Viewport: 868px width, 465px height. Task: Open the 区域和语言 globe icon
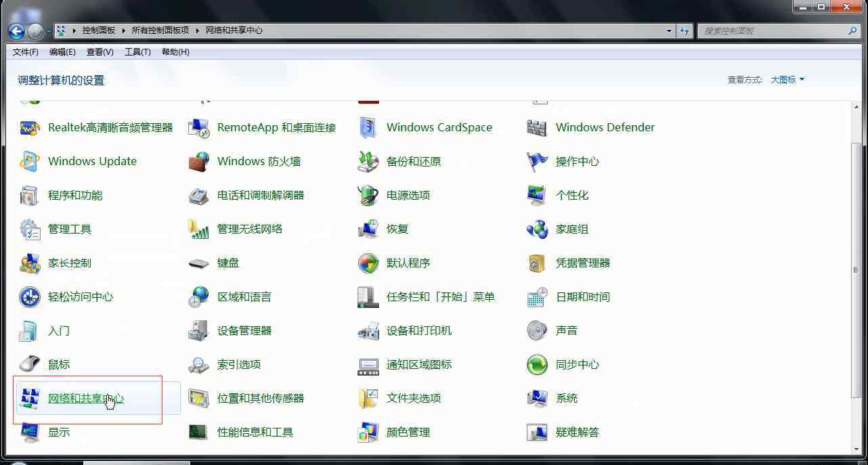click(x=199, y=296)
